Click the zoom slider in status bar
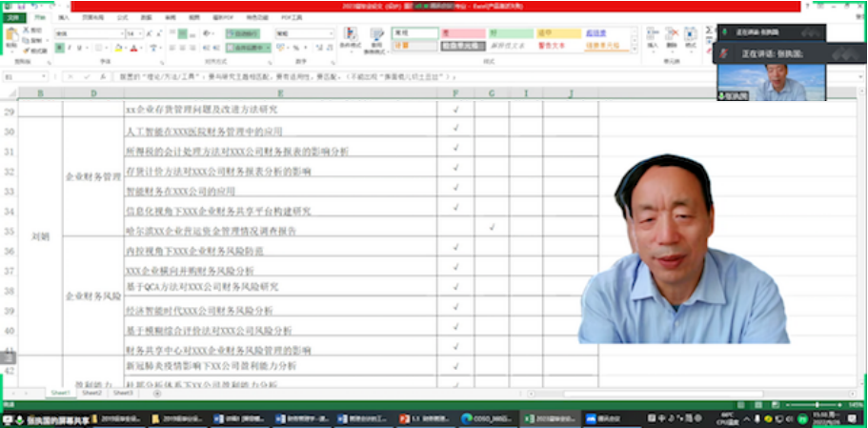This screenshot has width=868, height=428. [x=813, y=405]
